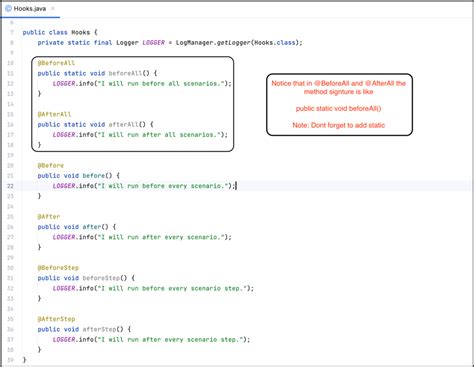Click line number 10 in the gutter

pyautogui.click(x=10, y=63)
